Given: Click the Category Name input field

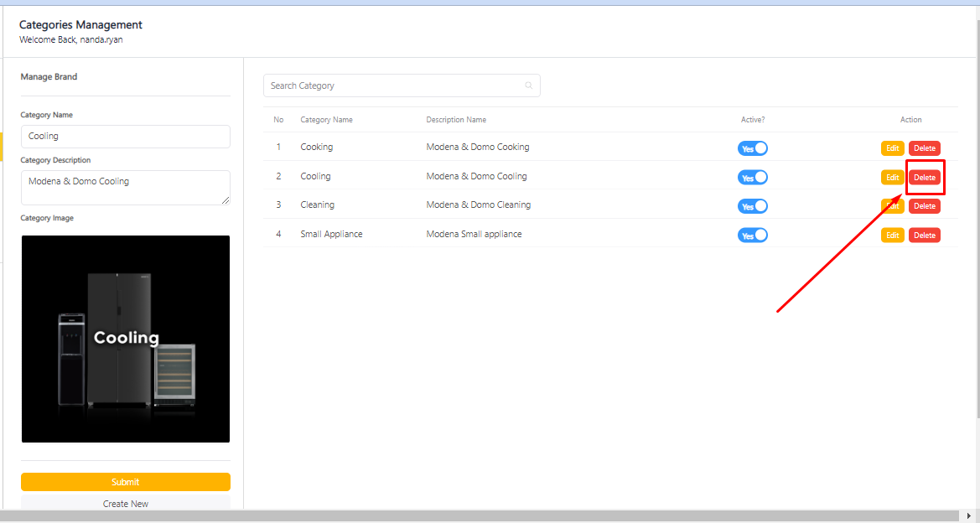Looking at the screenshot, I should coord(126,137).
